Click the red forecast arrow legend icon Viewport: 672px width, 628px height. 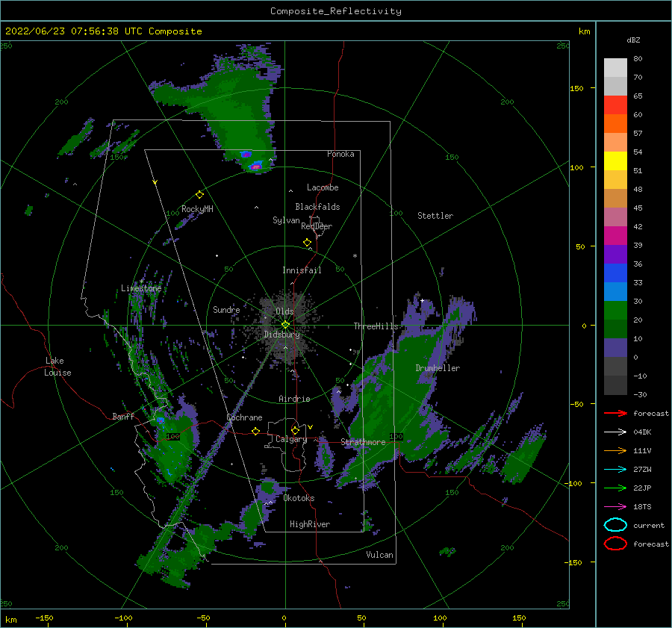pyautogui.click(x=615, y=413)
